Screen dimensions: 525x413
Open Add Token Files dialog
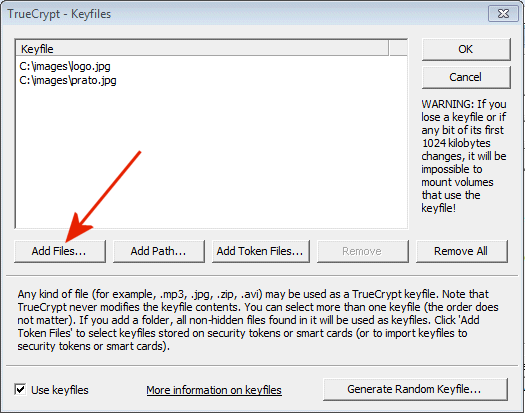tap(260, 251)
